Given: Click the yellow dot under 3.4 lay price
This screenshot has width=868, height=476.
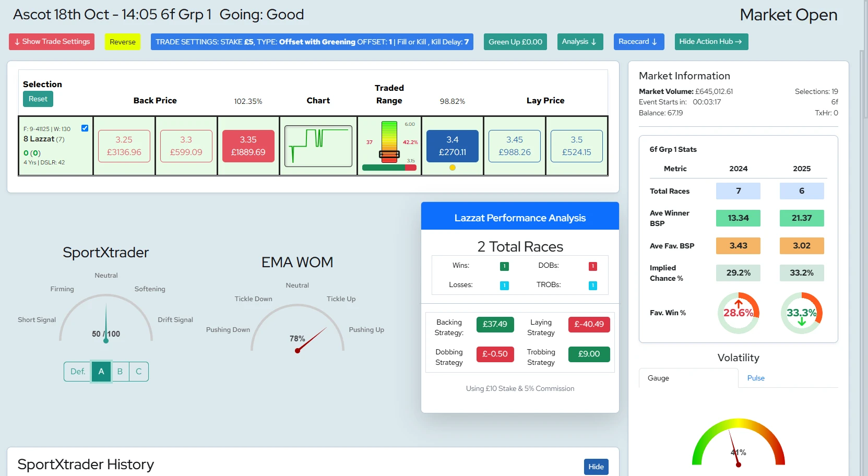Looking at the screenshot, I should point(453,168).
